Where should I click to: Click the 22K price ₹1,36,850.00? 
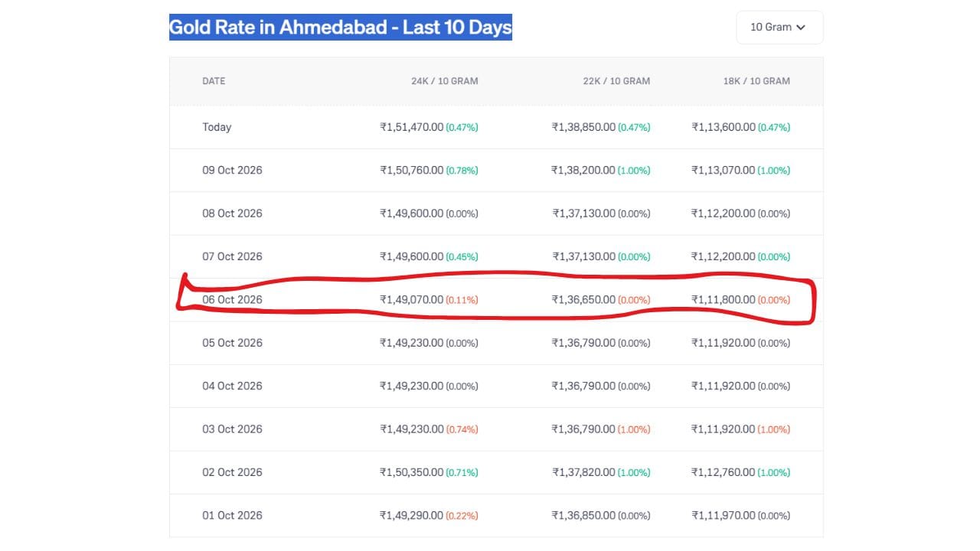pyautogui.click(x=583, y=515)
